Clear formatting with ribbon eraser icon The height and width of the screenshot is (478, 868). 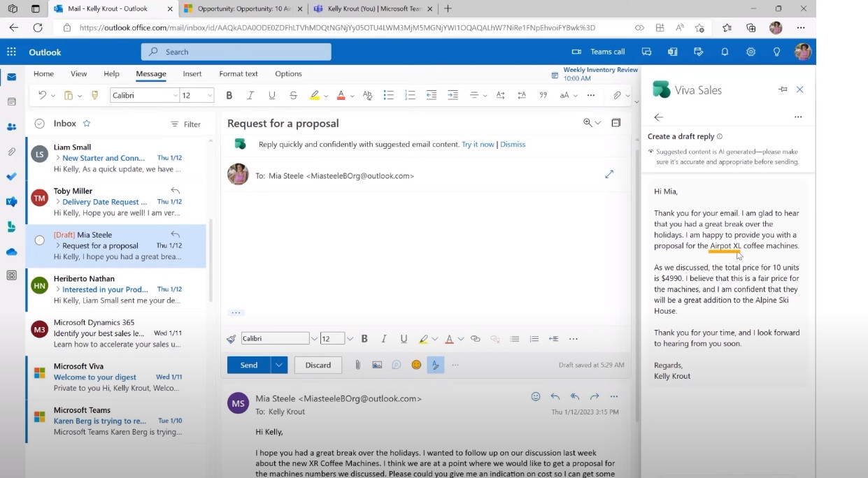coord(368,95)
